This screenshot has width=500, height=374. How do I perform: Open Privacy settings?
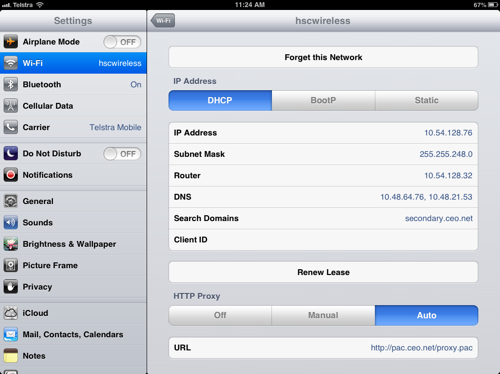click(x=73, y=287)
